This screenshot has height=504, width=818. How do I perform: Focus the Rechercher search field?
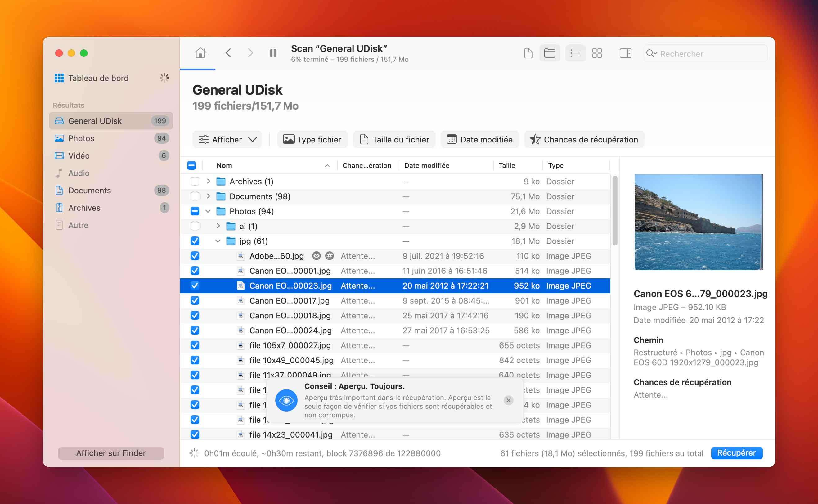click(x=705, y=53)
